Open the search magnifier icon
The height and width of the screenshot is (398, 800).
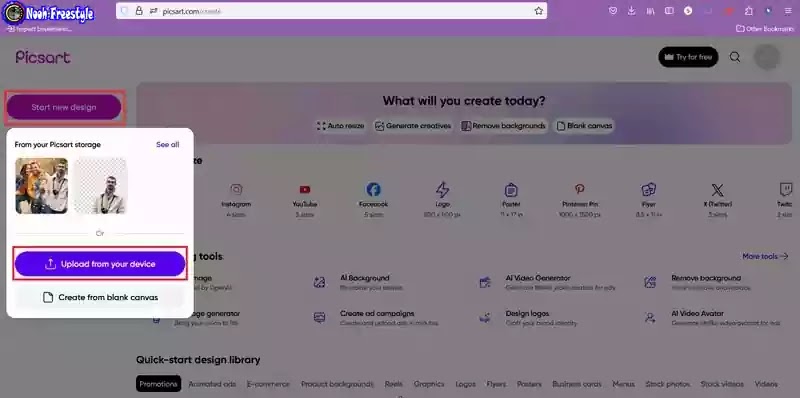point(735,57)
